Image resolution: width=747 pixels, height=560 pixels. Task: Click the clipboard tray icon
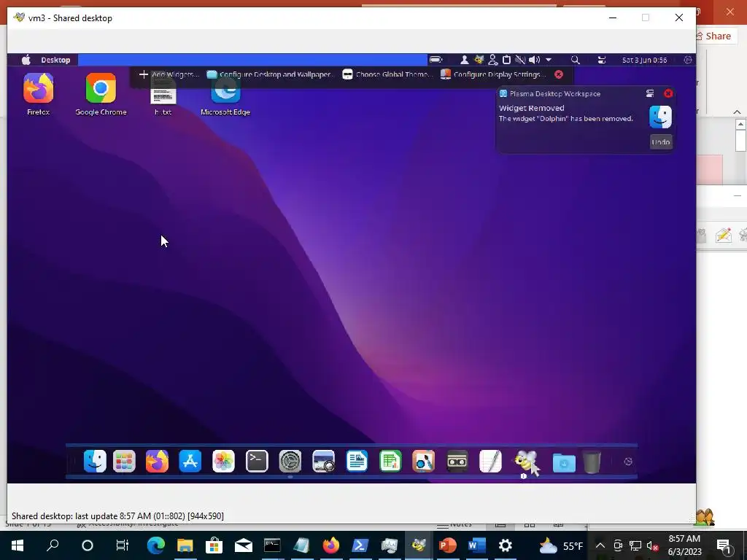pos(507,60)
